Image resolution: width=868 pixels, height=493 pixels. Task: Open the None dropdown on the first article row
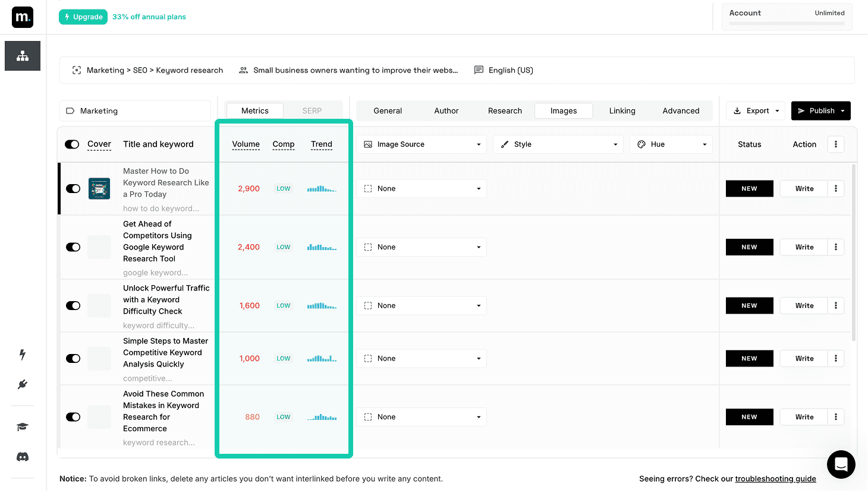421,188
